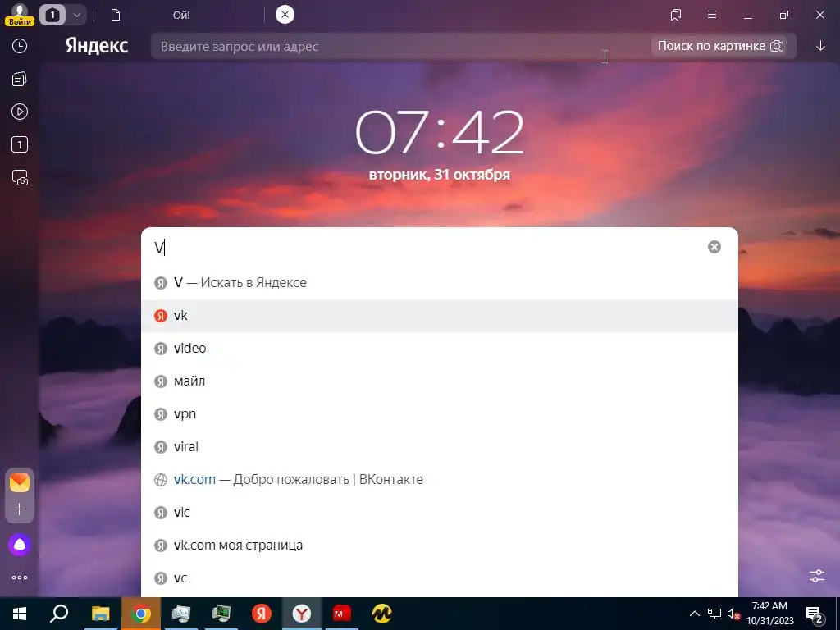Select suggestion V — Искать в Яндексе
The width and height of the screenshot is (840, 630).
440,282
